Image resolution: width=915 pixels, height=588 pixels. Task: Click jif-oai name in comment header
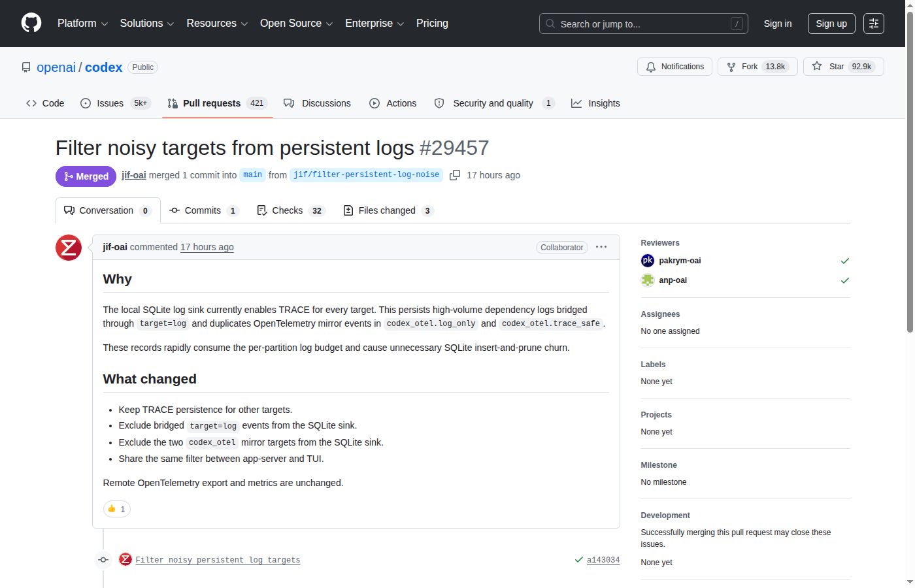click(x=115, y=247)
